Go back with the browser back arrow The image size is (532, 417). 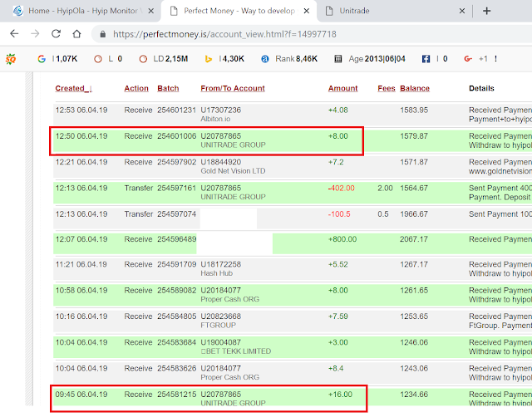click(x=14, y=33)
